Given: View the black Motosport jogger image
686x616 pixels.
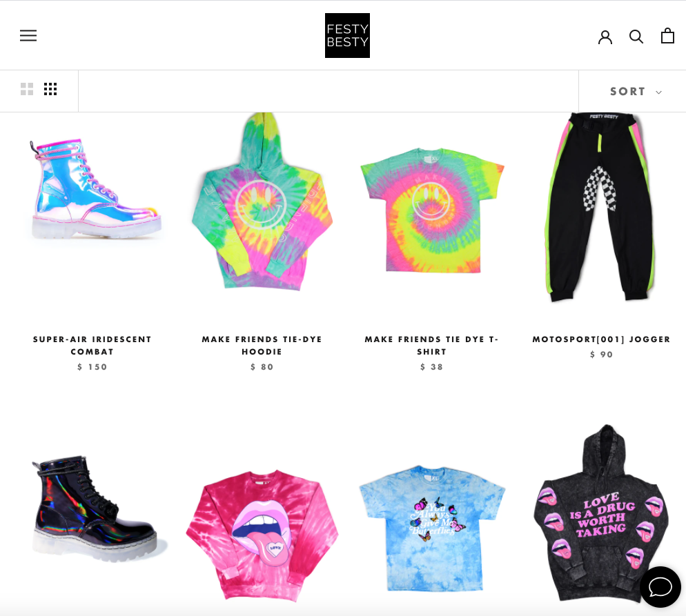Looking at the screenshot, I should 602,207.
